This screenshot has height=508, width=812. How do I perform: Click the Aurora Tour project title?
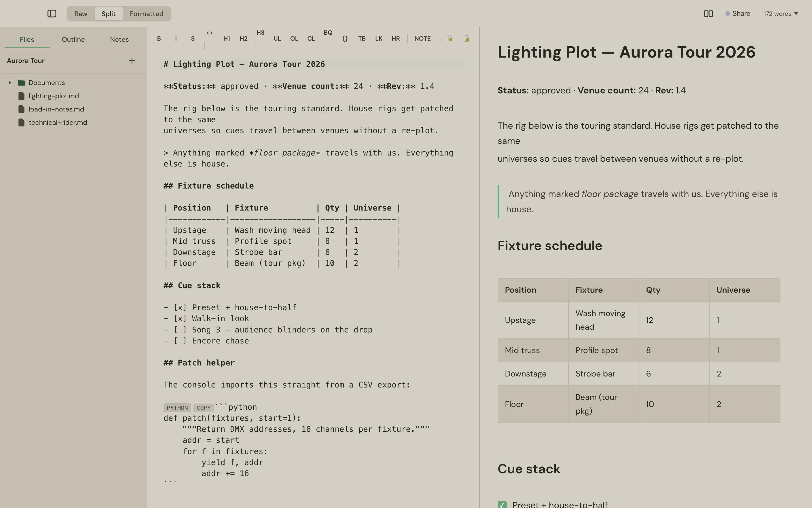pyautogui.click(x=26, y=61)
